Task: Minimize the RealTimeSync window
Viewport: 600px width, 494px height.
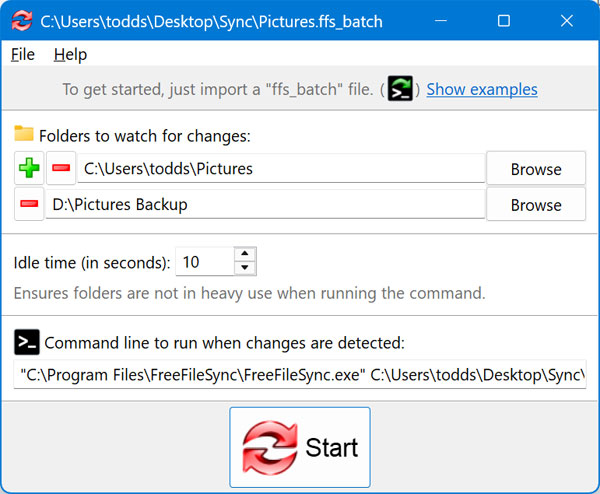Action: coord(441,21)
